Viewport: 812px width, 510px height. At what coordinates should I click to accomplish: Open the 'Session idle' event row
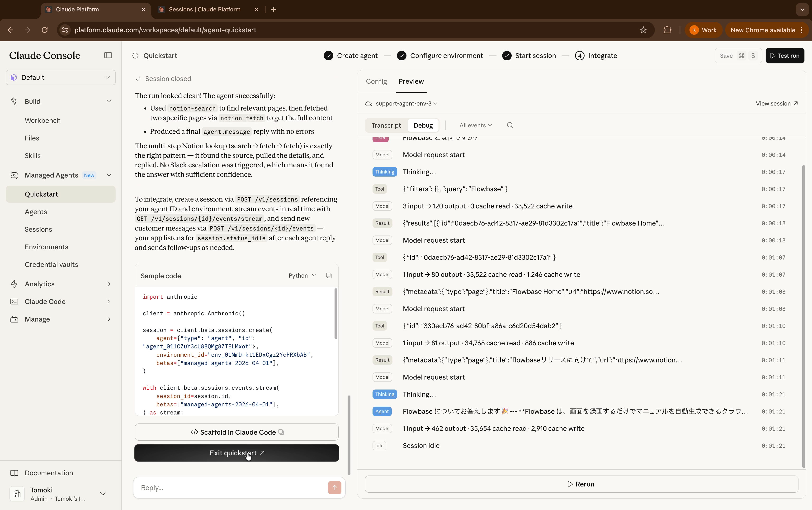coord(581,446)
